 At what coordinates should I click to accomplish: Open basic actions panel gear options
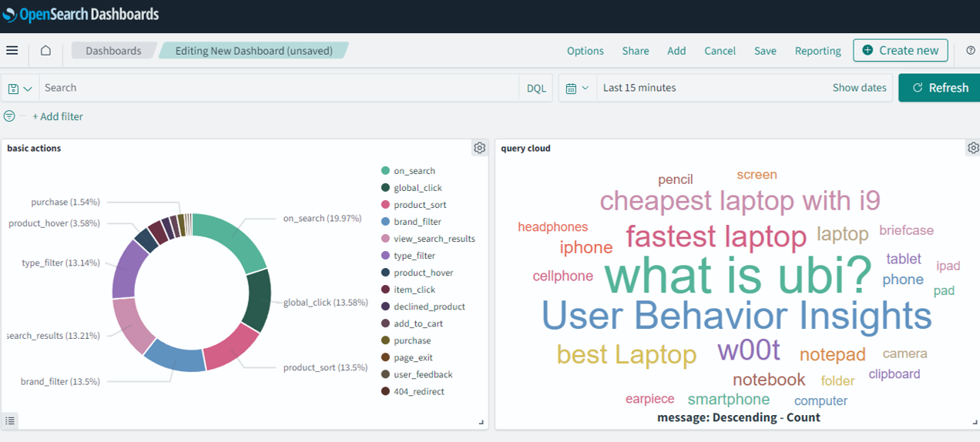click(x=479, y=148)
